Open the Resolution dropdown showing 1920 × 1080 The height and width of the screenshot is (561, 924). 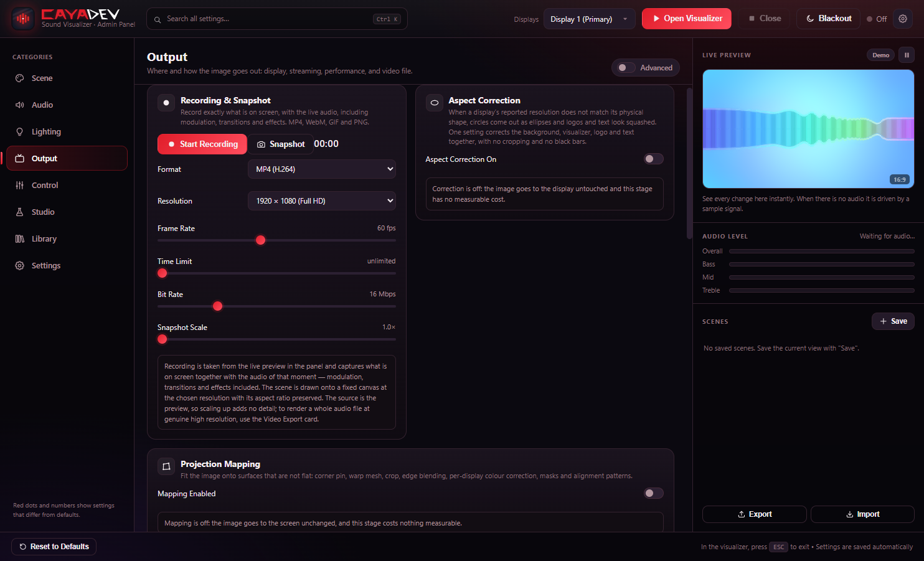click(322, 201)
